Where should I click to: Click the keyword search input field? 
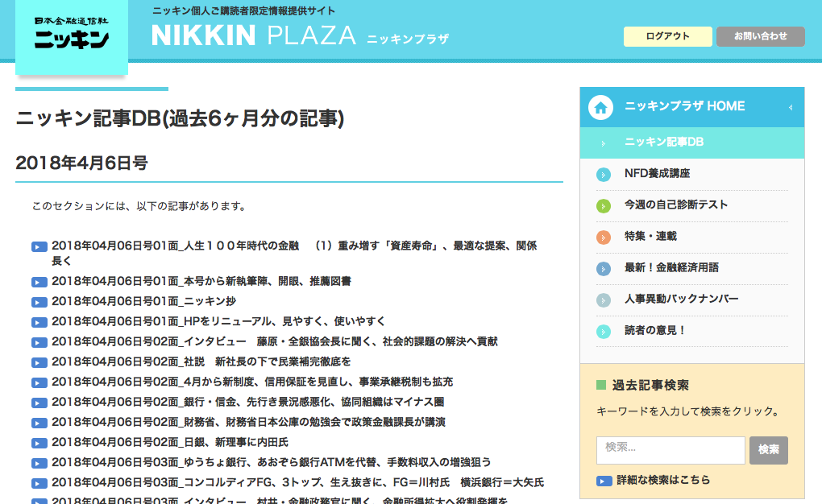[670, 450]
